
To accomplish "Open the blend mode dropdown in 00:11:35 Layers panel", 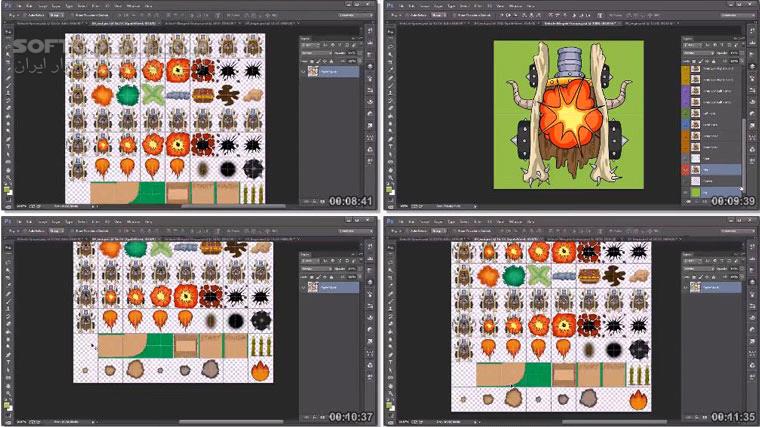I will click(697, 269).
